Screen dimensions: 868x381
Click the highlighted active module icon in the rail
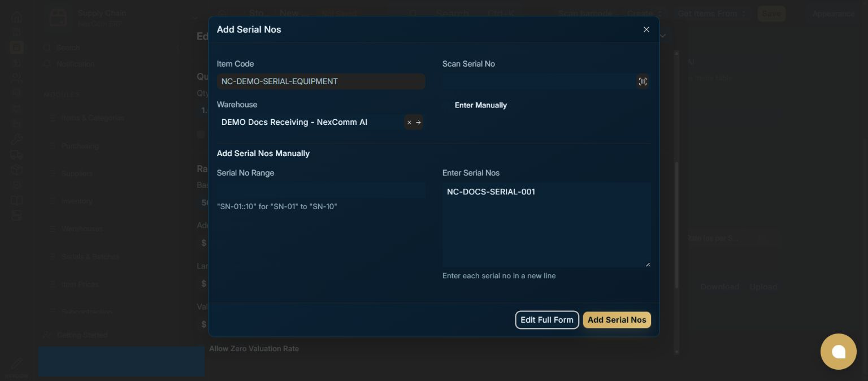pos(16,47)
